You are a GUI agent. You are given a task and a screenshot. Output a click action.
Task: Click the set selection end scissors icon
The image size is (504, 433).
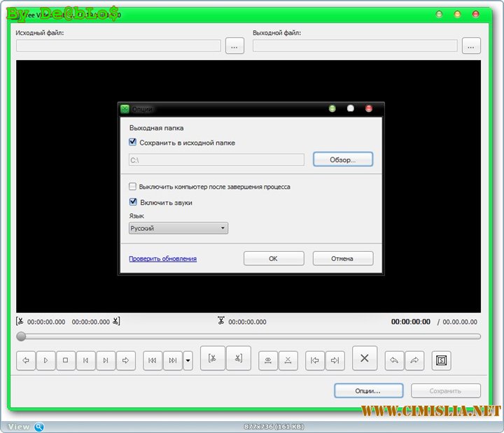[x=238, y=358]
